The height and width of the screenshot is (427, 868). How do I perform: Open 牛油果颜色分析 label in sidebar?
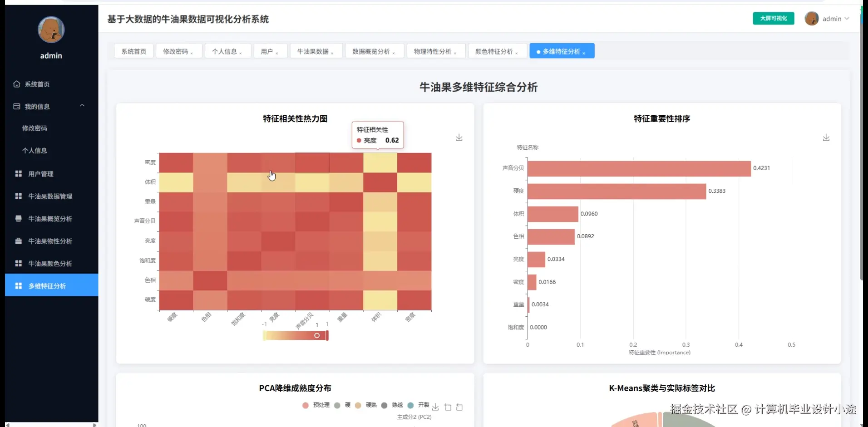click(50, 263)
